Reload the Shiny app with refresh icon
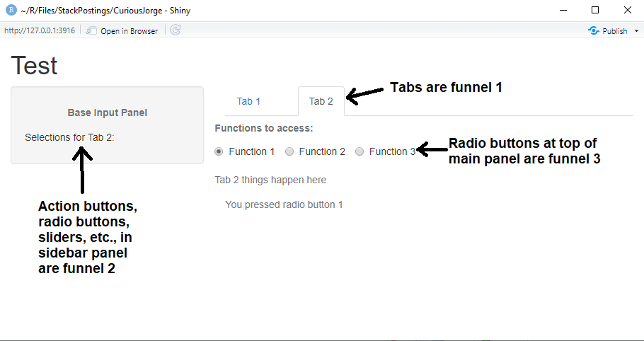This screenshot has height=341, width=644. 176,30
